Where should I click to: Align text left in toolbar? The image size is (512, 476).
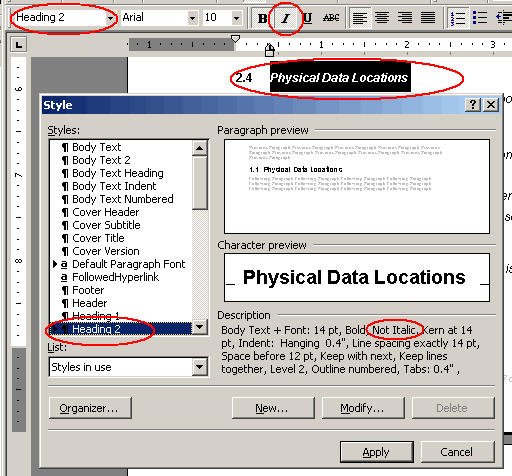(x=360, y=18)
